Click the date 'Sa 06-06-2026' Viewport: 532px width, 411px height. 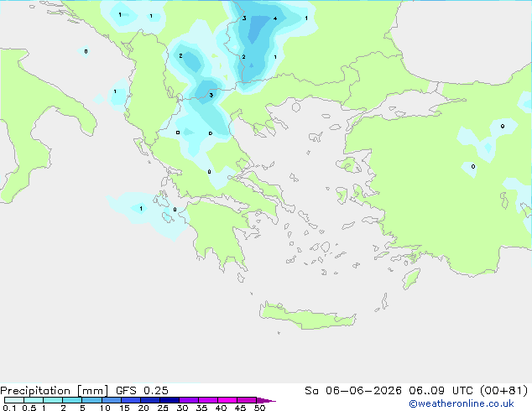click(353, 391)
